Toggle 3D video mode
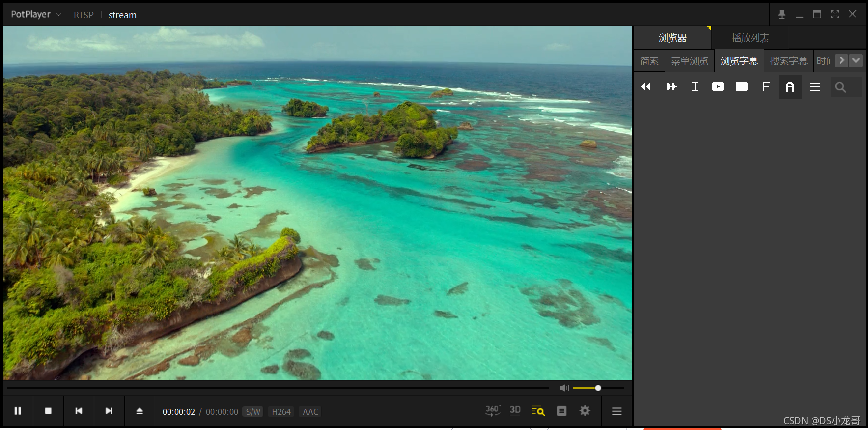The width and height of the screenshot is (868, 430). tap(515, 410)
